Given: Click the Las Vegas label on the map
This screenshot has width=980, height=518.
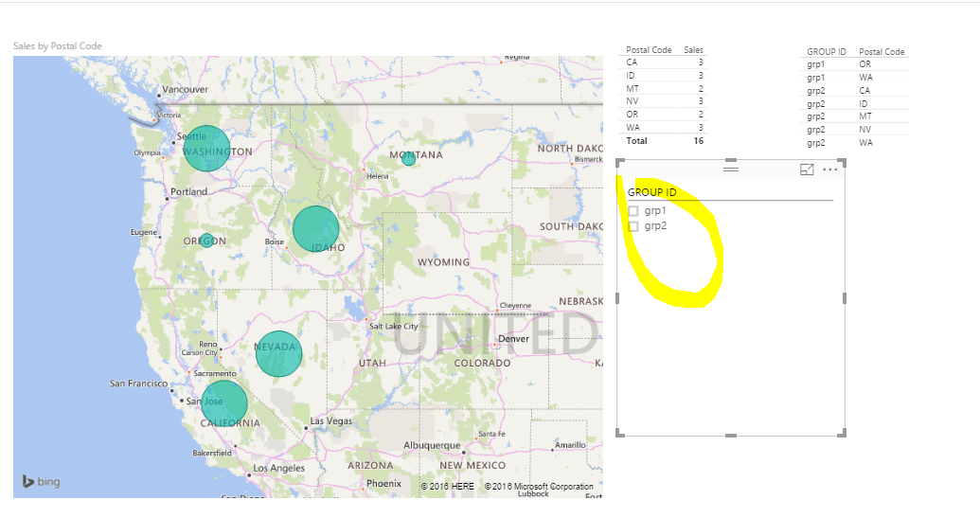Looking at the screenshot, I should tap(331, 420).
